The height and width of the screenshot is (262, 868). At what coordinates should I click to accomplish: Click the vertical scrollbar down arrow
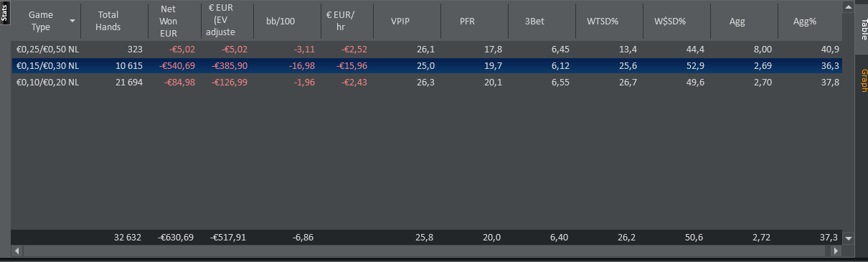[849, 238]
